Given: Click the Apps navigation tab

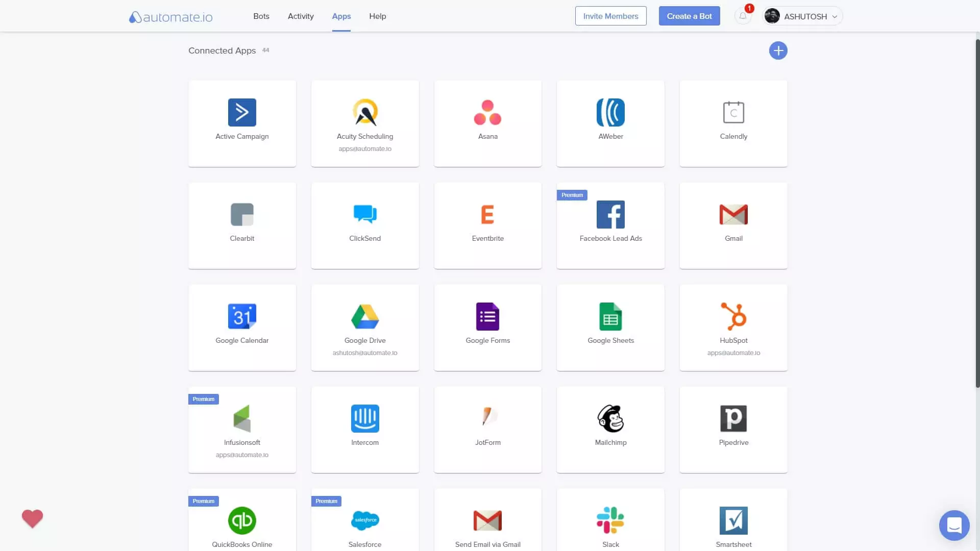Looking at the screenshot, I should click(x=340, y=16).
